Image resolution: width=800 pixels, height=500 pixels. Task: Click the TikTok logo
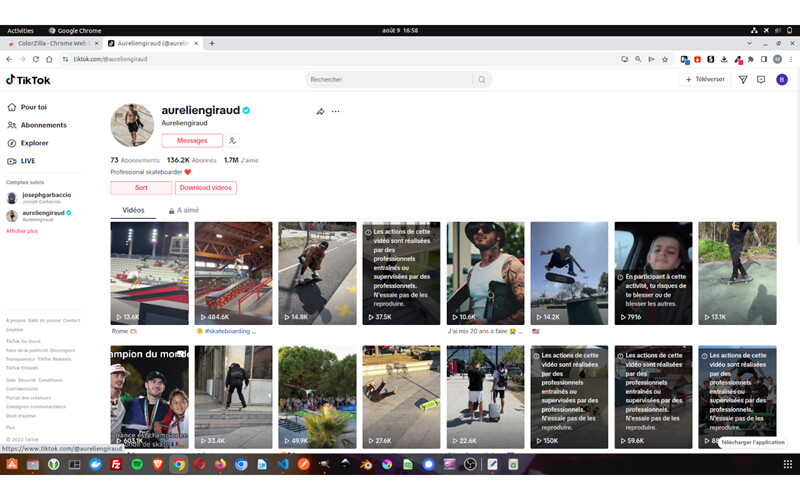click(x=28, y=80)
